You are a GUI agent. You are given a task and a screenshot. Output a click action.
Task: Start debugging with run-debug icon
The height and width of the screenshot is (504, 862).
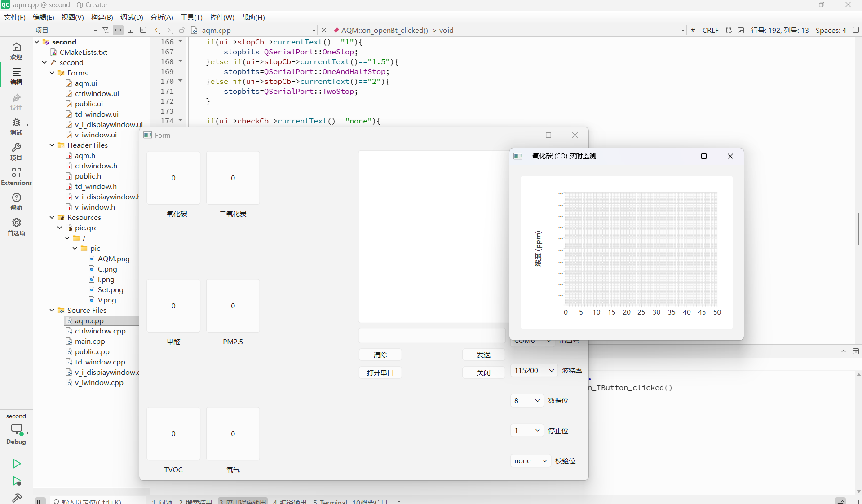click(17, 481)
